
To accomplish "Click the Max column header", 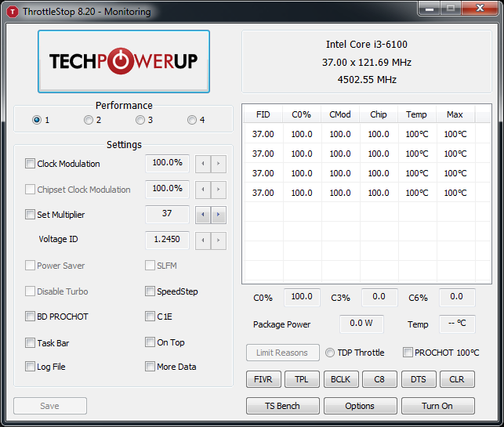I will pos(455,114).
